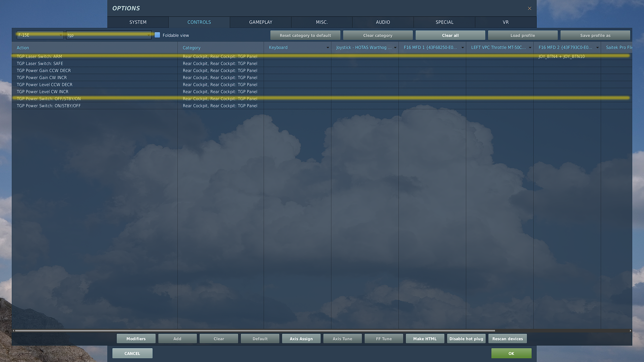Click the horizontal scrollbar thumb
644x362 pixels.
click(255, 330)
